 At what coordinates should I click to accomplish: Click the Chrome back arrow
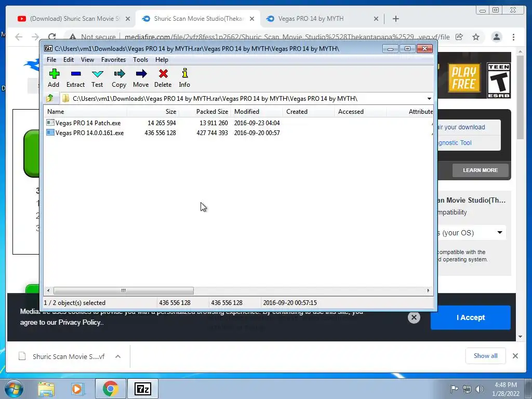pyautogui.click(x=19, y=37)
